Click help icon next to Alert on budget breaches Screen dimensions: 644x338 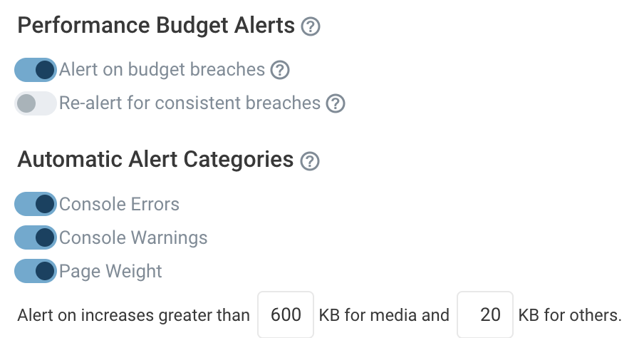(281, 70)
